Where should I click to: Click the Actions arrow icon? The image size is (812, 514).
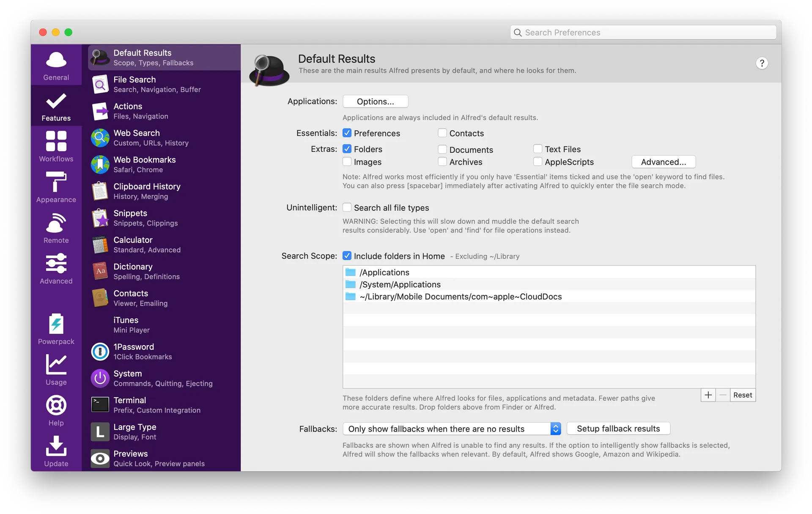coord(100,111)
